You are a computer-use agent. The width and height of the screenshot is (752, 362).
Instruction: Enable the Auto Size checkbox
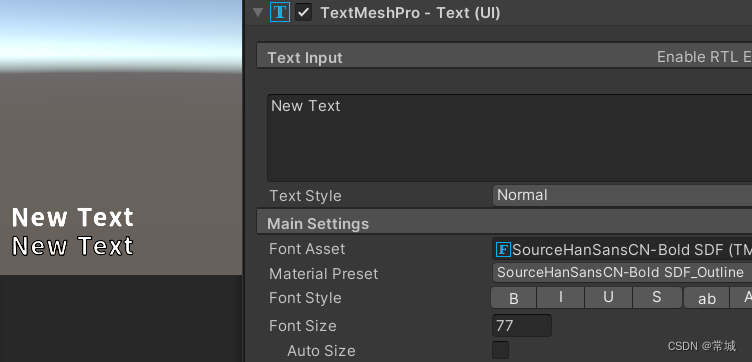click(x=501, y=350)
